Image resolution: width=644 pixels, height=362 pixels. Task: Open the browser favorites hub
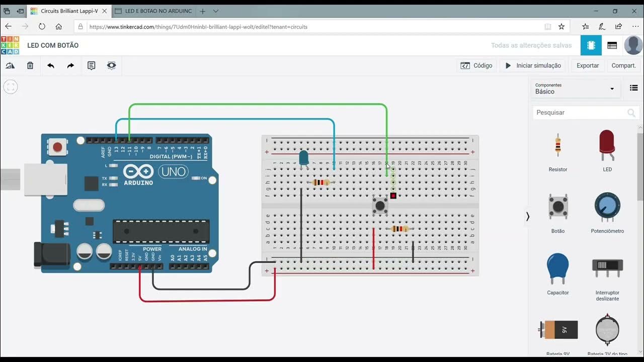[x=585, y=27]
